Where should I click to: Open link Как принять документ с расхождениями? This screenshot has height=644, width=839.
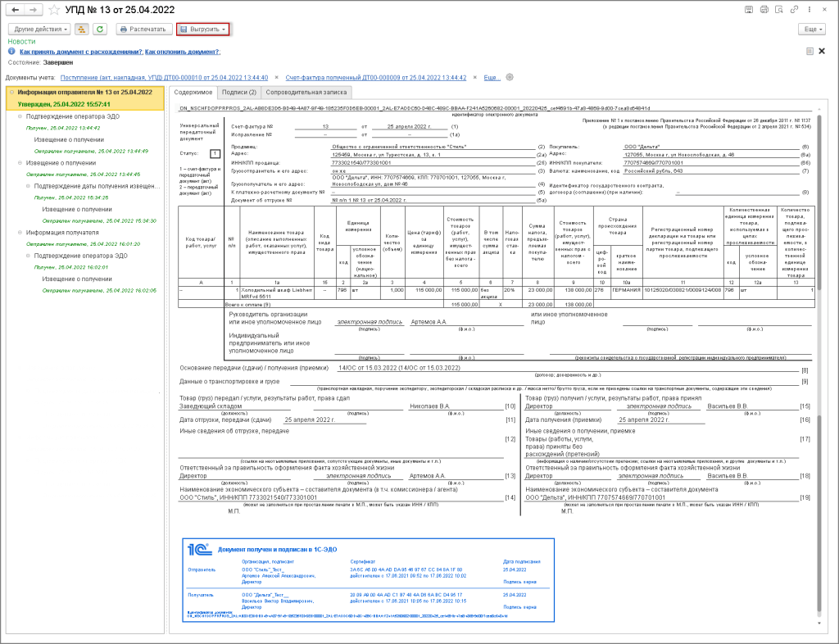click(x=81, y=51)
